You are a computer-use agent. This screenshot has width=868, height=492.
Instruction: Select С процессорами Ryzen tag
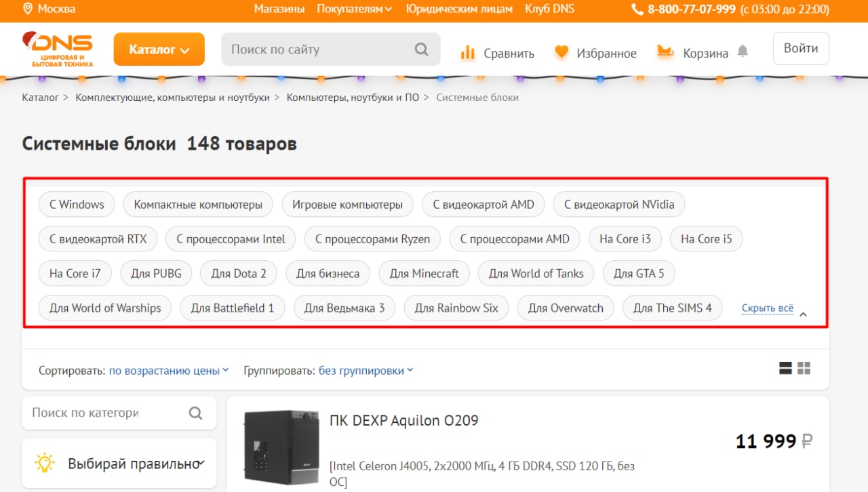372,239
